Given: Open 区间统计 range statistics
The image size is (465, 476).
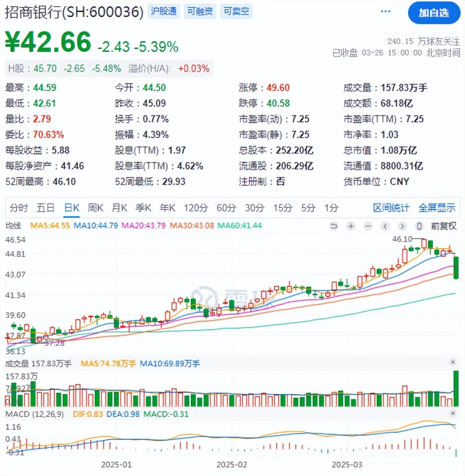Looking at the screenshot, I should [391, 208].
